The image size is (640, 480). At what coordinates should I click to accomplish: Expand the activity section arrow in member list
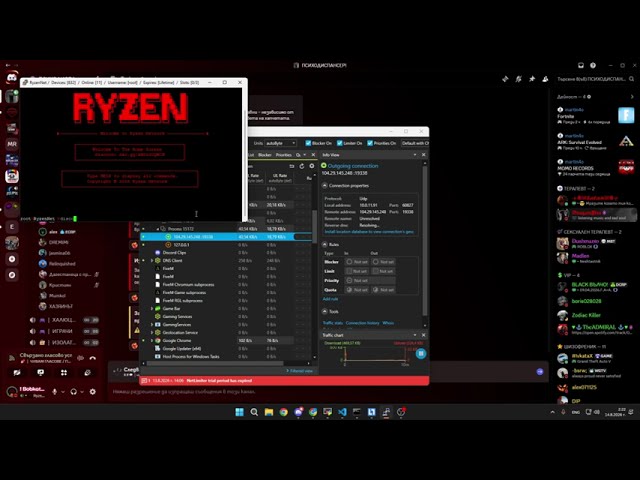coord(632,97)
